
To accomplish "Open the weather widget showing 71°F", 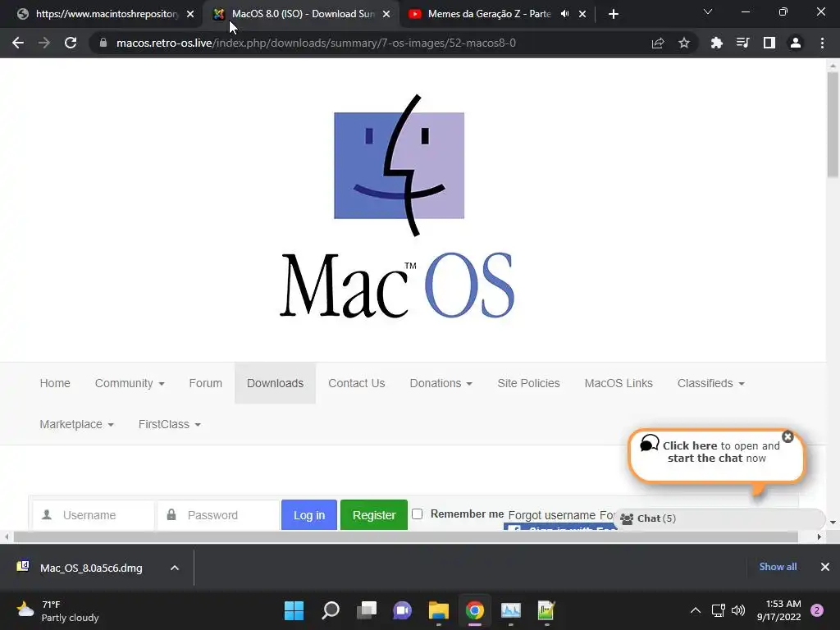I will 57,610.
